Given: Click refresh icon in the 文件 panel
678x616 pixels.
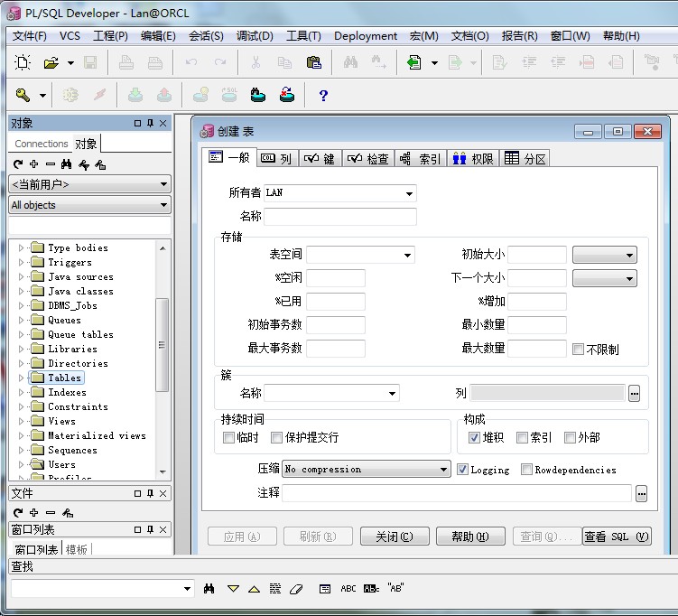Looking at the screenshot, I should tap(18, 513).
